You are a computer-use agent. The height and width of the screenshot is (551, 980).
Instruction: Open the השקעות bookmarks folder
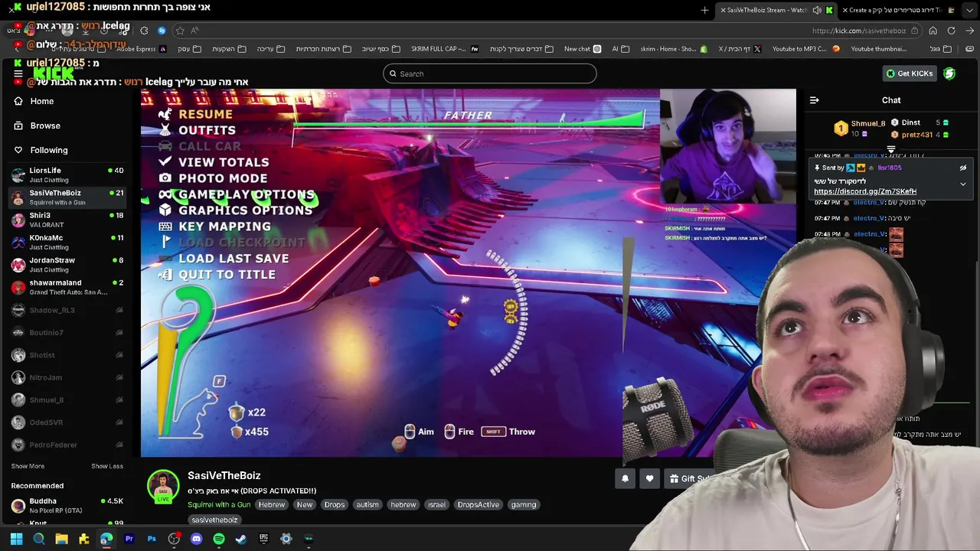[229, 49]
